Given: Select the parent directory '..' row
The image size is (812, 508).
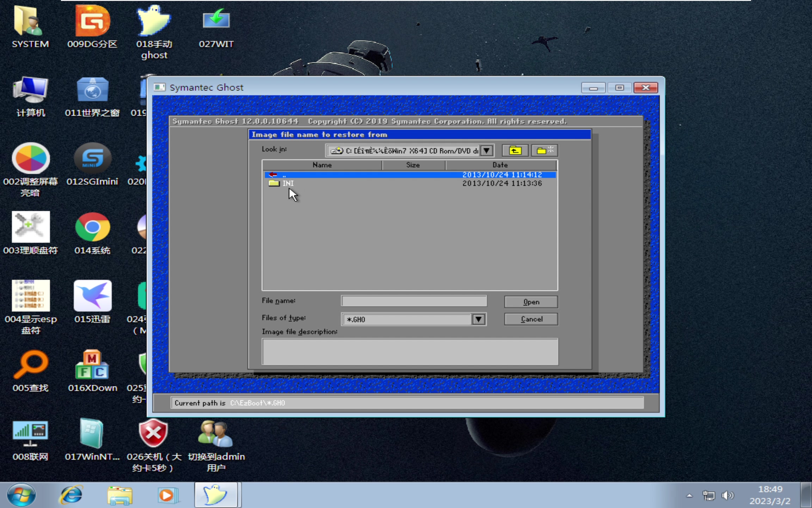Looking at the screenshot, I should click(x=410, y=175).
